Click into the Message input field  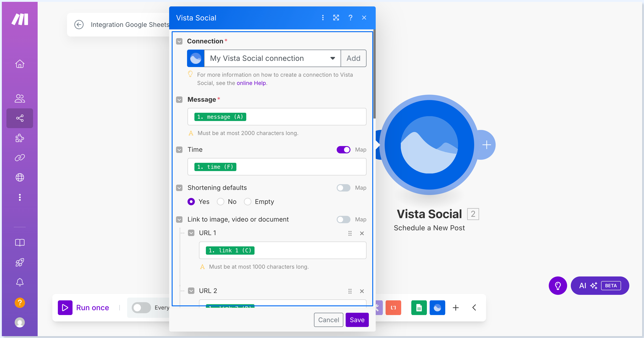coord(277,117)
